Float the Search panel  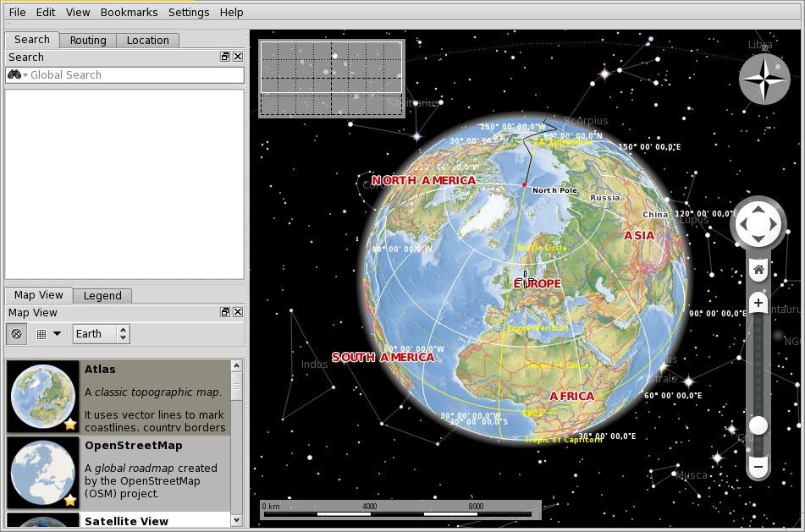click(225, 57)
